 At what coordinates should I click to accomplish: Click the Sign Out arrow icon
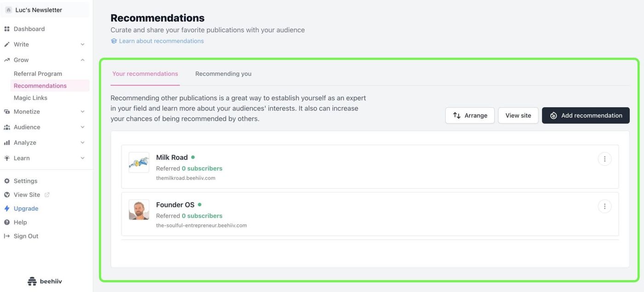(7, 236)
